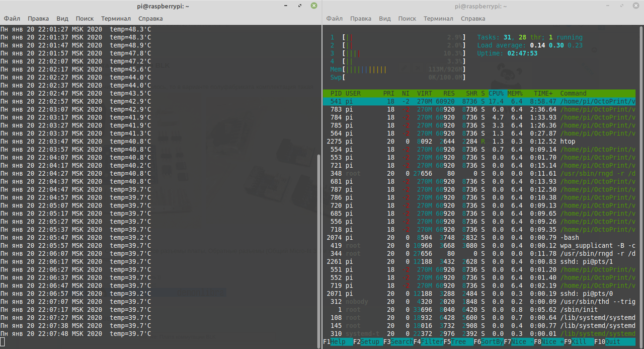Image resolution: width=644 pixels, height=349 pixels.
Task: Sort htop by USER column header
Action: 353,93
